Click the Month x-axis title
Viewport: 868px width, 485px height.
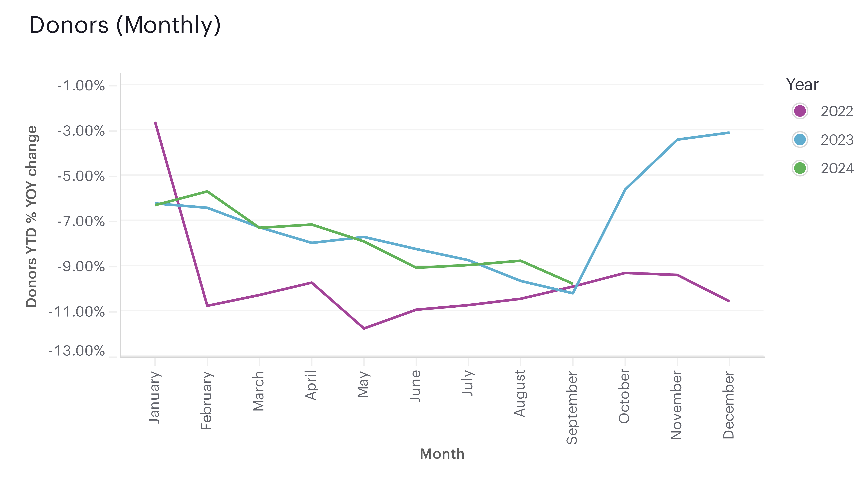coord(442,454)
